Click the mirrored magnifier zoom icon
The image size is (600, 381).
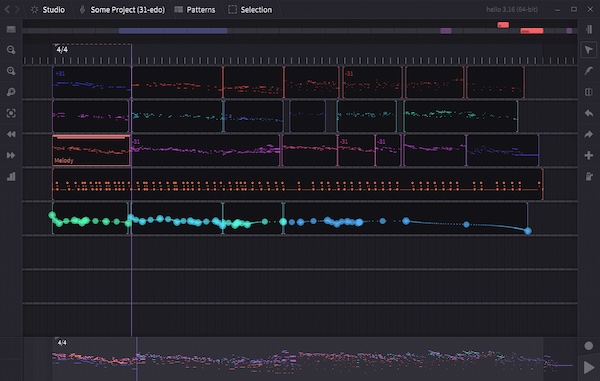11,92
